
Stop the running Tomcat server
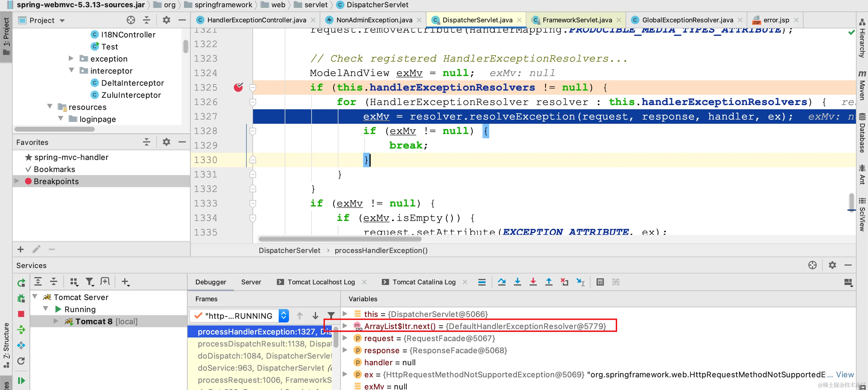click(21, 314)
